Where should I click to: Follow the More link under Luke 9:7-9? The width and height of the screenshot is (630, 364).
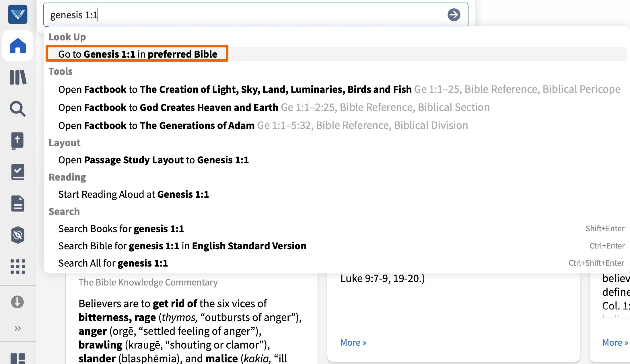coord(353,343)
